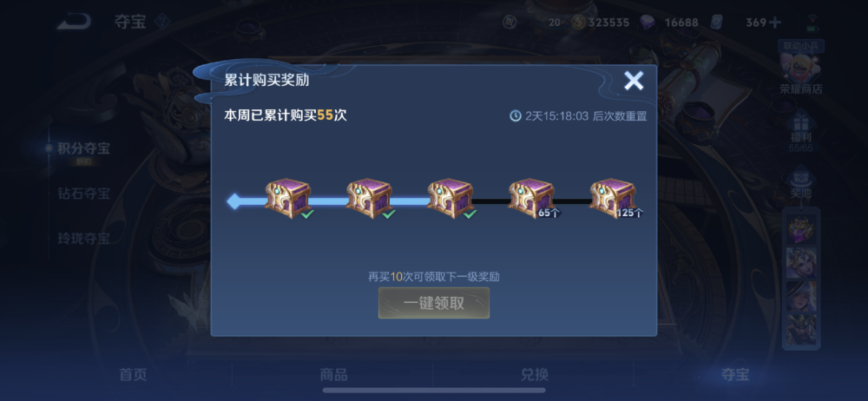Screen dimensions: 868x401
Task: Open the 福利 gift icon
Action: [800, 131]
